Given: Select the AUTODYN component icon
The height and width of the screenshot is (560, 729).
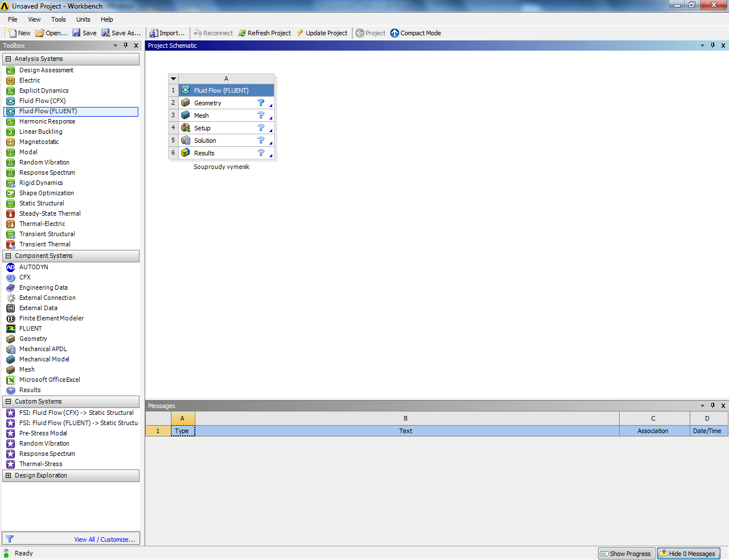Looking at the screenshot, I should pyautogui.click(x=10, y=267).
